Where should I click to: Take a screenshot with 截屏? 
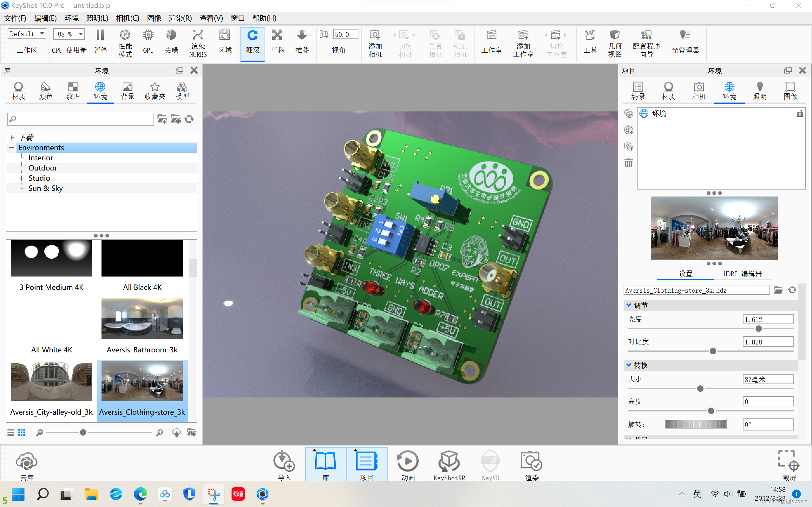789,465
